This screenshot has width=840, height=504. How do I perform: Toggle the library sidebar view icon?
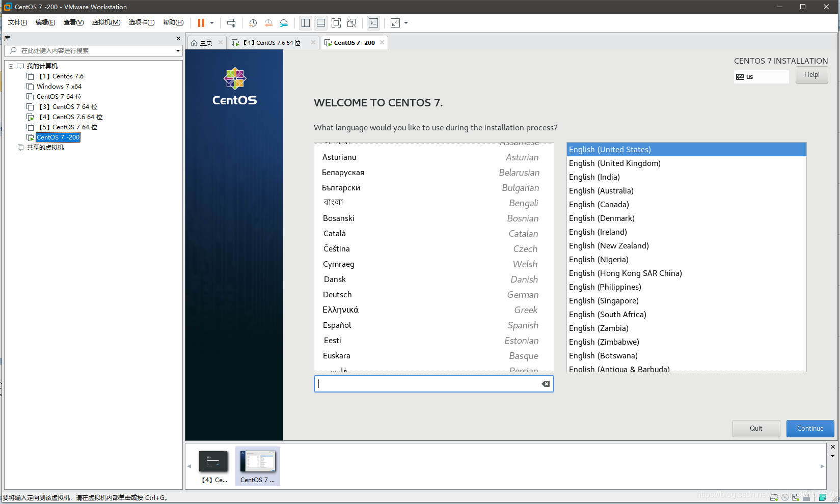coord(306,23)
